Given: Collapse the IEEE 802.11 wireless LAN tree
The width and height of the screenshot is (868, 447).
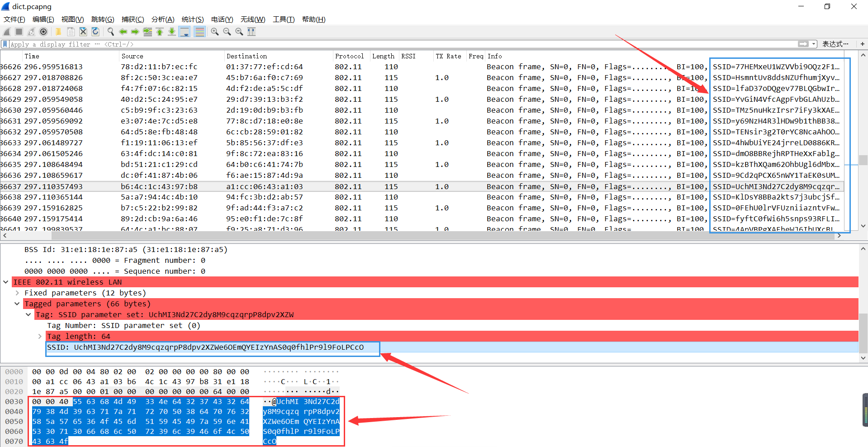Looking at the screenshot, I should pos(6,282).
